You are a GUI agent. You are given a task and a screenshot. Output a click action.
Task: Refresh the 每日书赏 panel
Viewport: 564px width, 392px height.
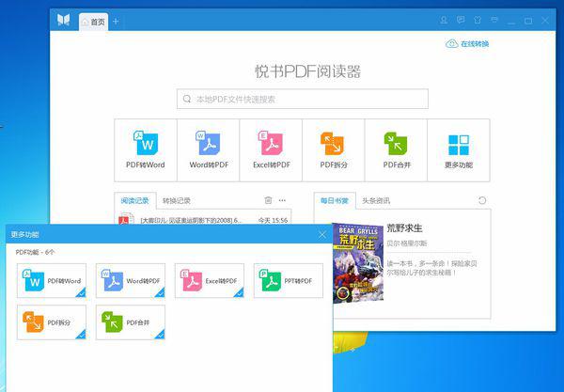(482, 200)
